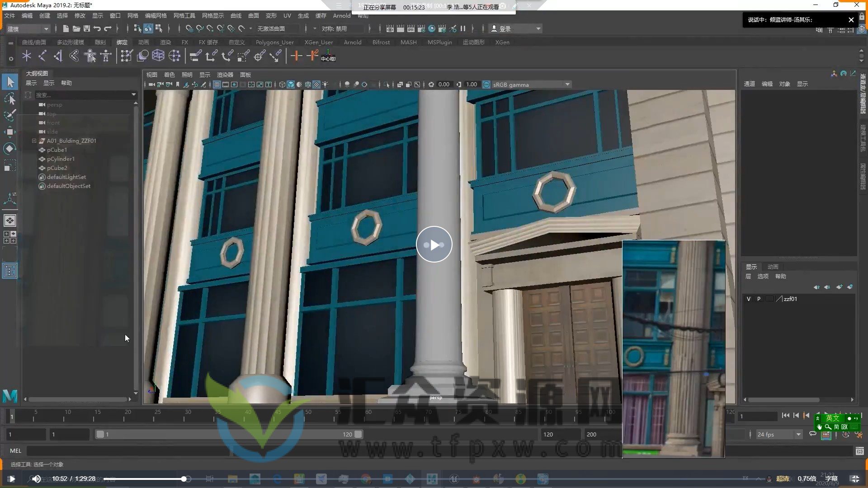Click the Undo arrow icon
This screenshot has height=488, width=868.
click(97, 28)
